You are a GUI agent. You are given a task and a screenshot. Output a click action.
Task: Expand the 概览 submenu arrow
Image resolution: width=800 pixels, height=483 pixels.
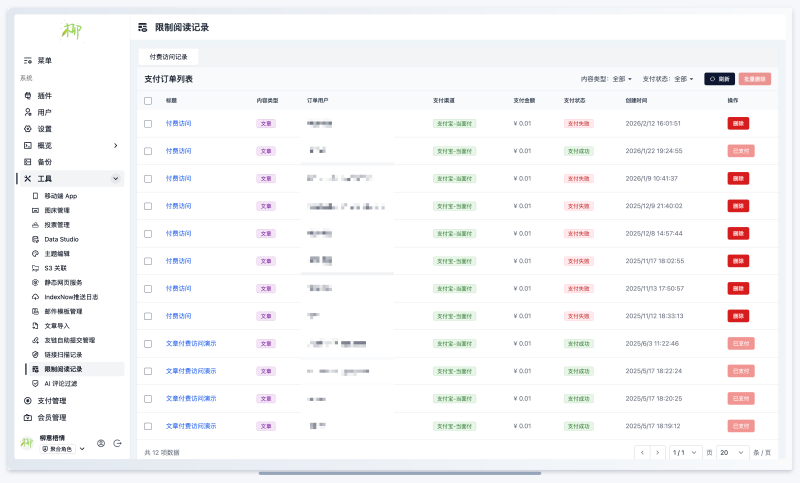[x=116, y=145]
